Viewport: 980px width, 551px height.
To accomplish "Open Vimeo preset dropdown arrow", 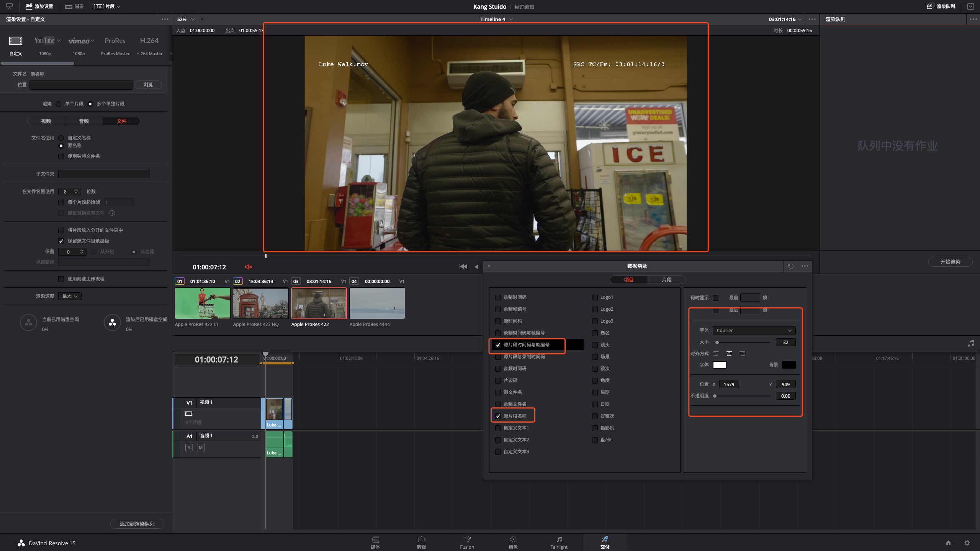I will (x=92, y=41).
